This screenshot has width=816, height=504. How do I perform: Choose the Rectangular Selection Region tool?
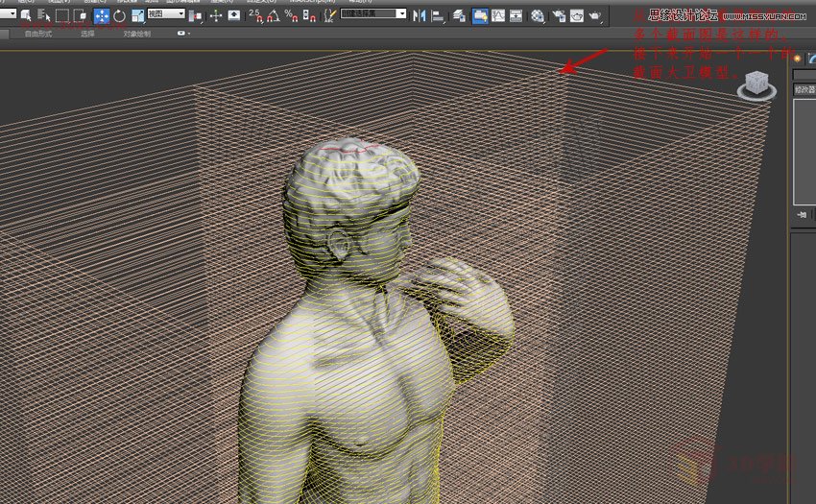(62, 15)
